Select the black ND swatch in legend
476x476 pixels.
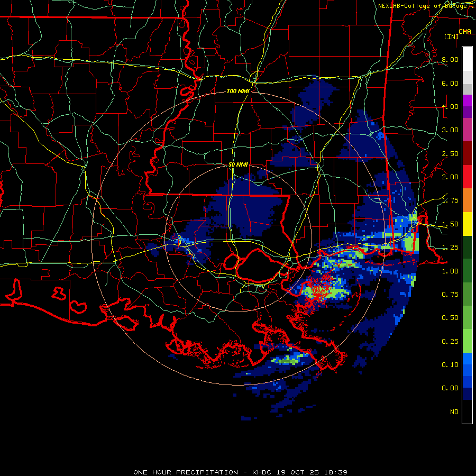coord(467,411)
